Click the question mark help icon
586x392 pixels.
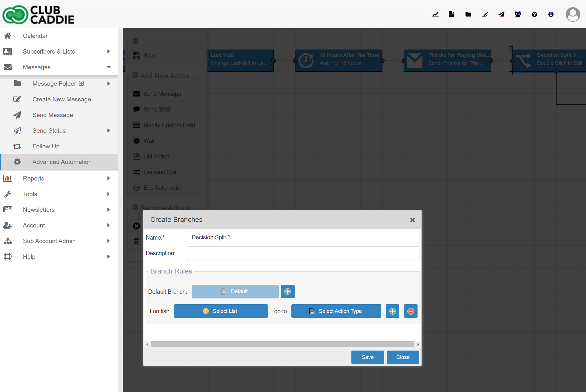click(x=534, y=14)
